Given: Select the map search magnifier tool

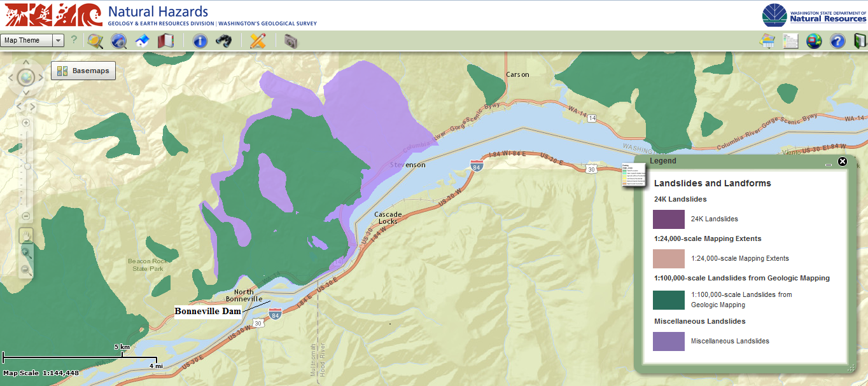Looking at the screenshot, I should coord(95,41).
